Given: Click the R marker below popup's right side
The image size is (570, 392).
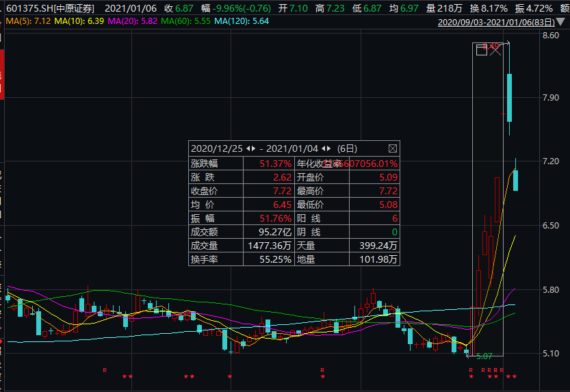Looking at the screenshot, I should 322,370.
